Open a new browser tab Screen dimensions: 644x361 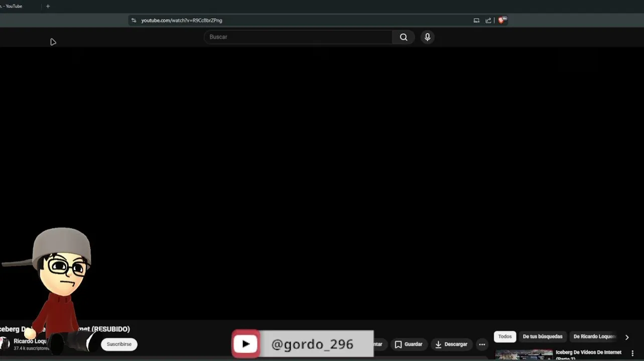pyautogui.click(x=48, y=7)
